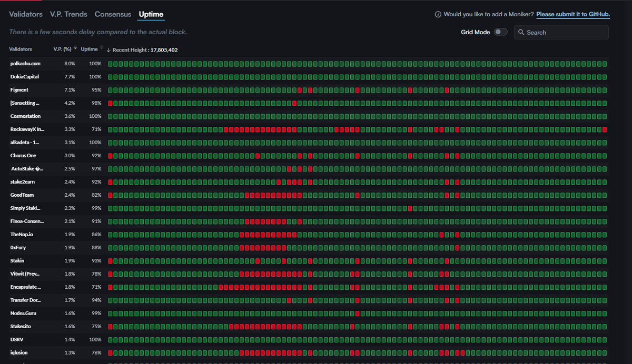
Task: Sort by V.P. (%) using its sort arrow
Action: point(75,48)
